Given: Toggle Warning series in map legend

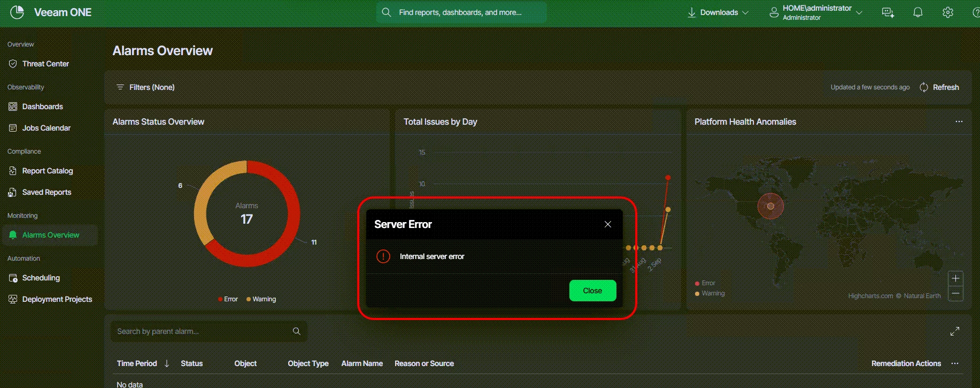Looking at the screenshot, I should point(710,293).
